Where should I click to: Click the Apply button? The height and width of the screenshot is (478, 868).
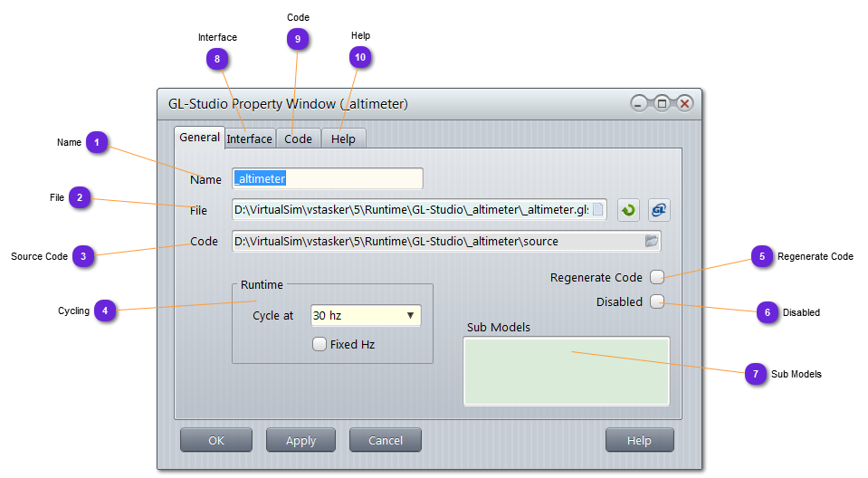point(300,440)
